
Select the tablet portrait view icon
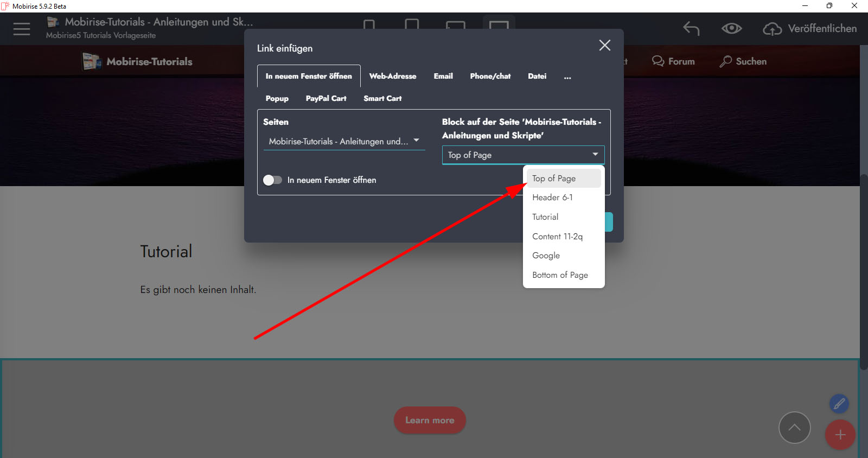point(412,24)
